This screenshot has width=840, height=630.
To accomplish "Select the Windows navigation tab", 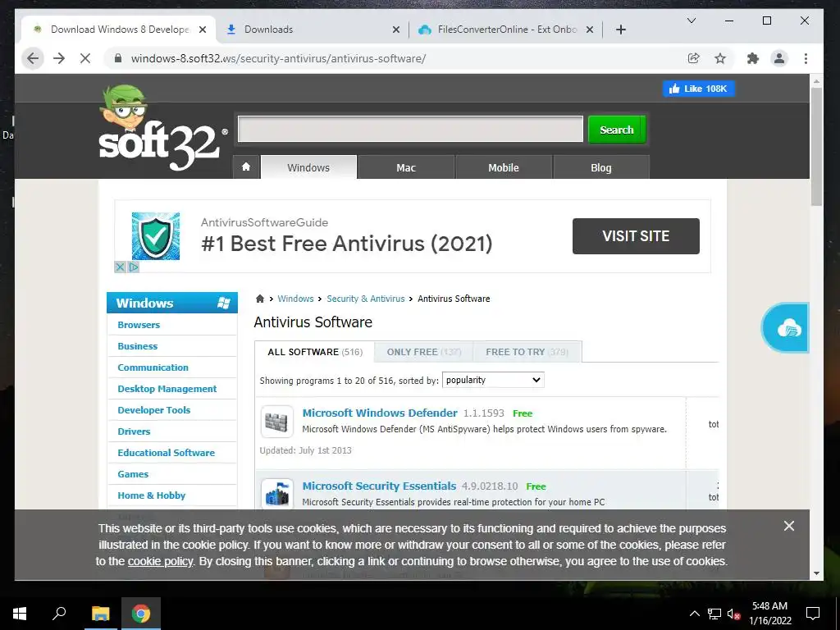I will point(308,167).
